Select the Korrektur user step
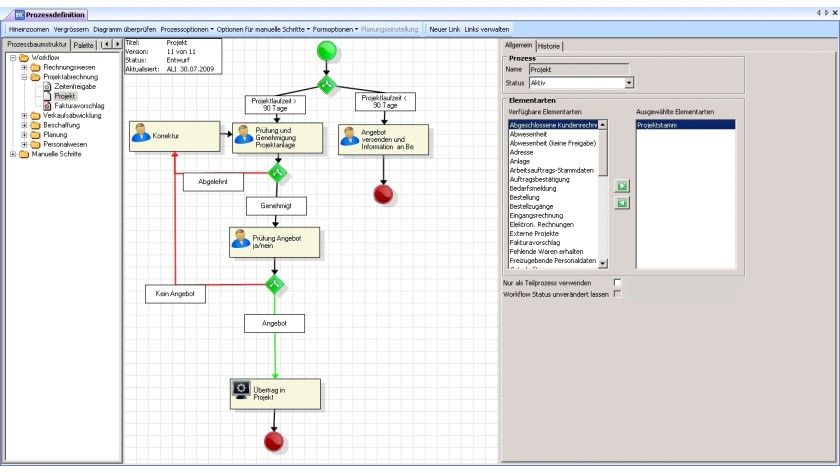 (175, 136)
